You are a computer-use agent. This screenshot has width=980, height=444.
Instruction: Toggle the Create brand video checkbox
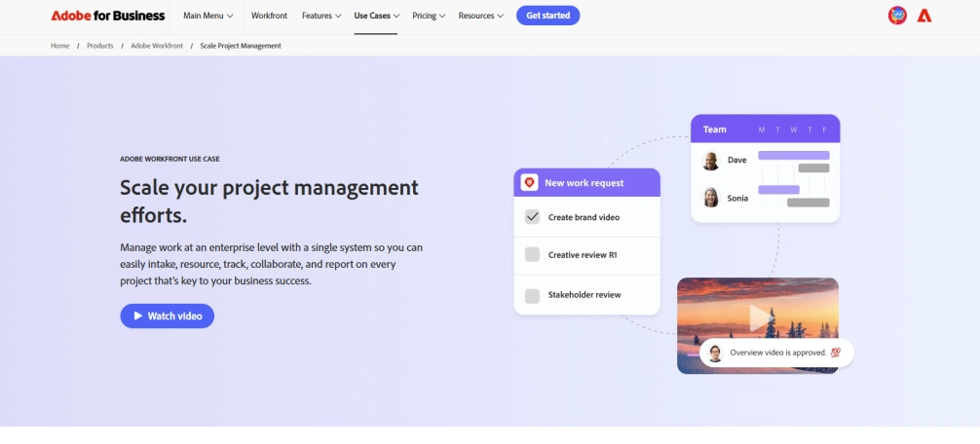point(532,217)
